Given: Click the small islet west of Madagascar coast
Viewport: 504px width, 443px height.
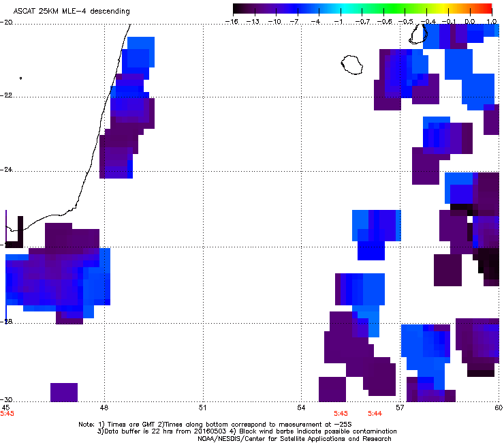Looking at the screenshot, I should point(21,78).
